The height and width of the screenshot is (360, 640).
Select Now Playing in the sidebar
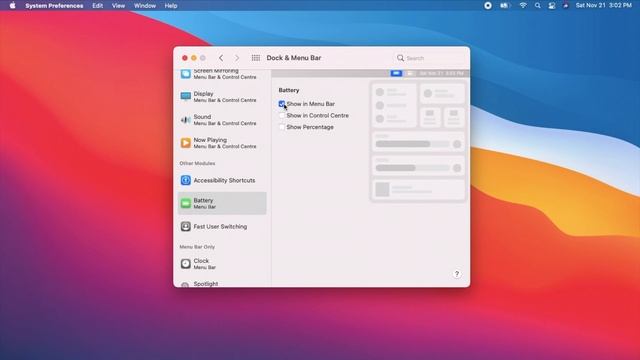pyautogui.click(x=222, y=142)
